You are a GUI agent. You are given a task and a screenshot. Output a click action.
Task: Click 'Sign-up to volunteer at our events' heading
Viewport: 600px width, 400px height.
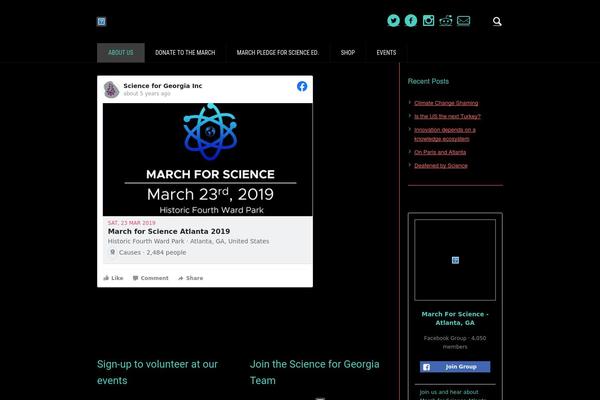[x=157, y=372]
